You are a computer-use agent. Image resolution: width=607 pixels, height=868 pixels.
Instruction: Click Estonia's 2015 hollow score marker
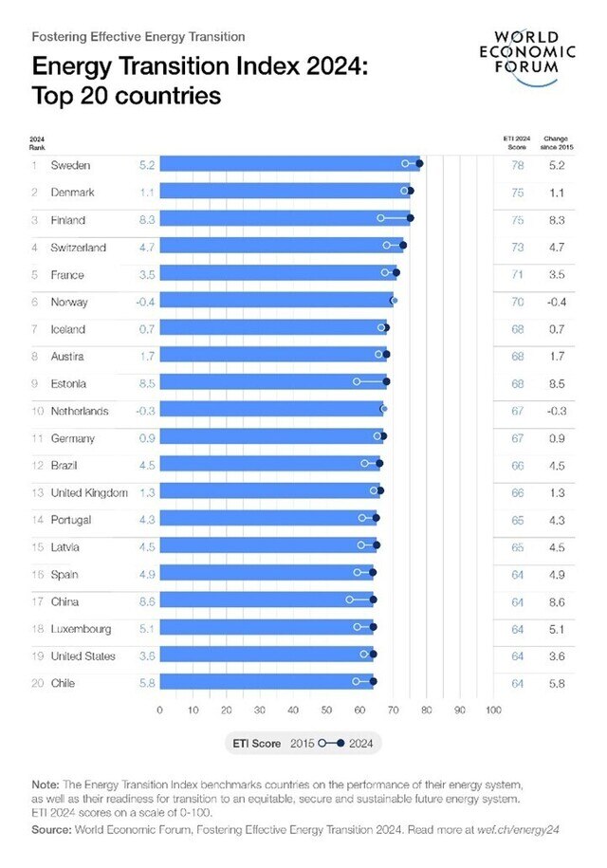click(x=357, y=382)
